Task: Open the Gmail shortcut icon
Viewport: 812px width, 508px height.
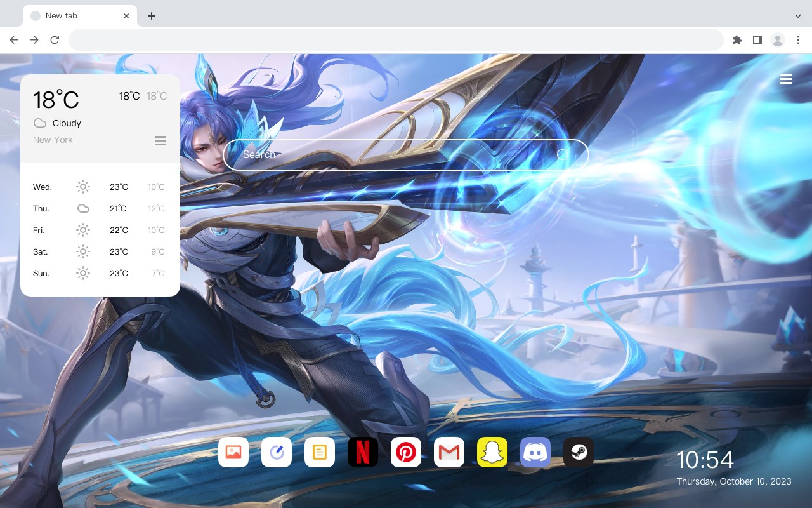Action: pyautogui.click(x=449, y=452)
